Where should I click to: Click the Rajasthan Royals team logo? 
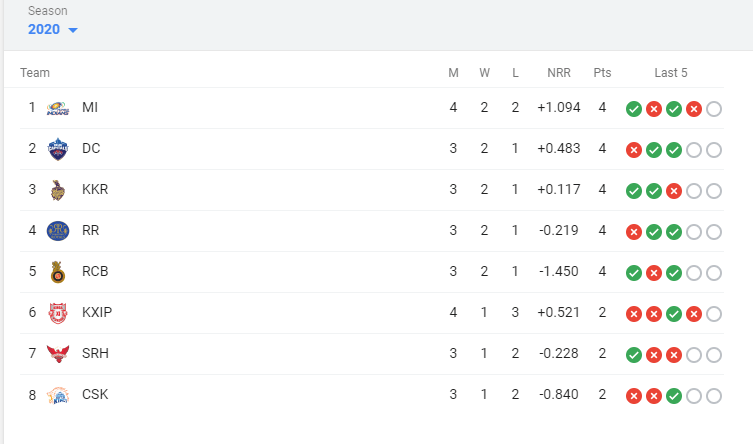pos(58,231)
